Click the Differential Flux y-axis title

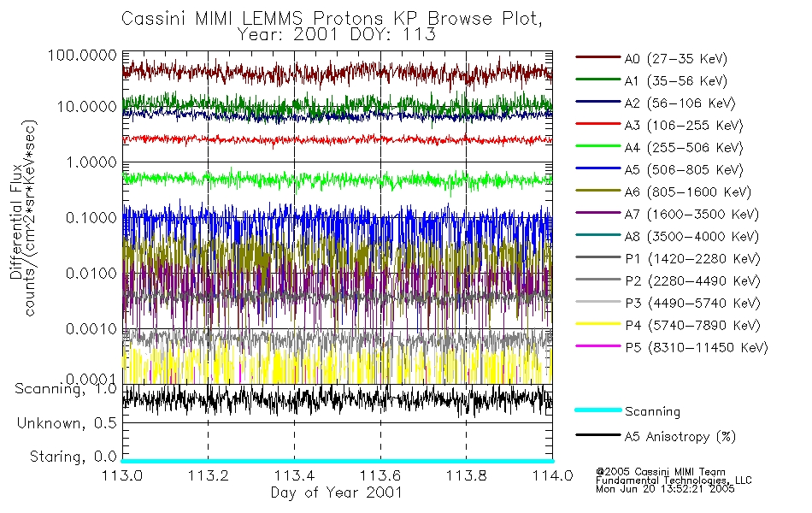click(x=16, y=221)
